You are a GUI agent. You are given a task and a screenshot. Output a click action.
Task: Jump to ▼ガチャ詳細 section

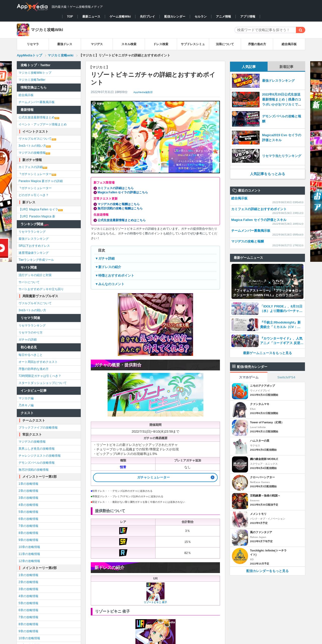coord(105,259)
